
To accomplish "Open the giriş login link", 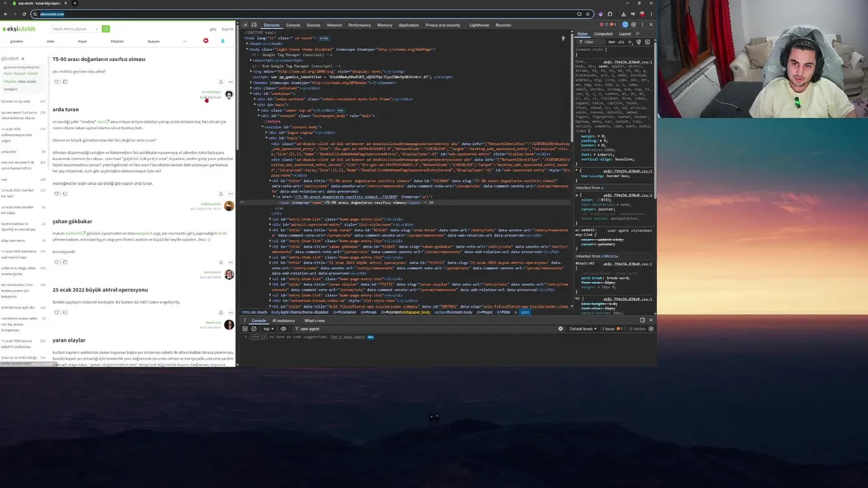I will tap(213, 29).
